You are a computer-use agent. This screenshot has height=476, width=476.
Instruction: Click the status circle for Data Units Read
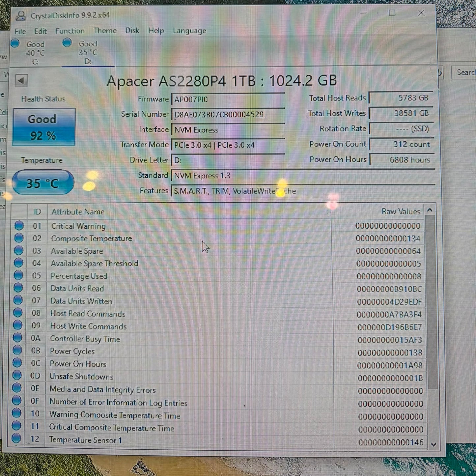tap(18, 288)
